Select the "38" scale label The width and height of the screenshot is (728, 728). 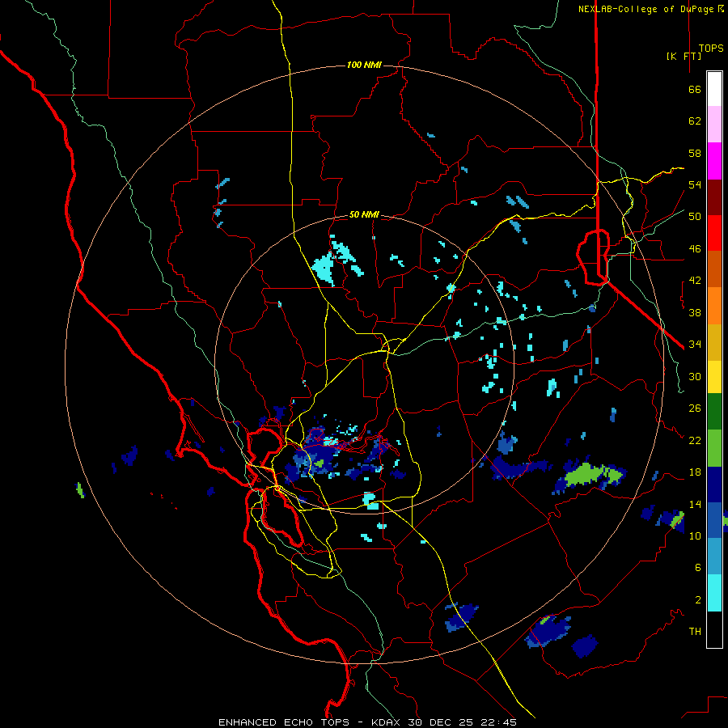pos(695,312)
